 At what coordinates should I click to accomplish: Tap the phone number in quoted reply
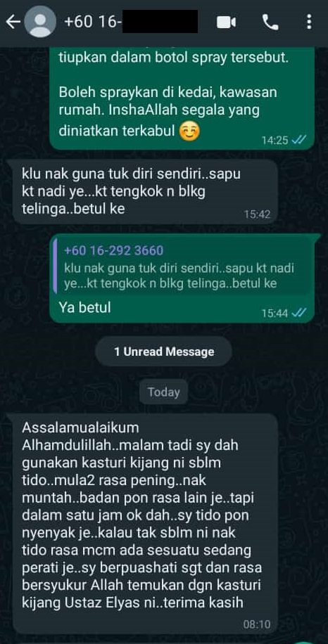click(x=114, y=250)
